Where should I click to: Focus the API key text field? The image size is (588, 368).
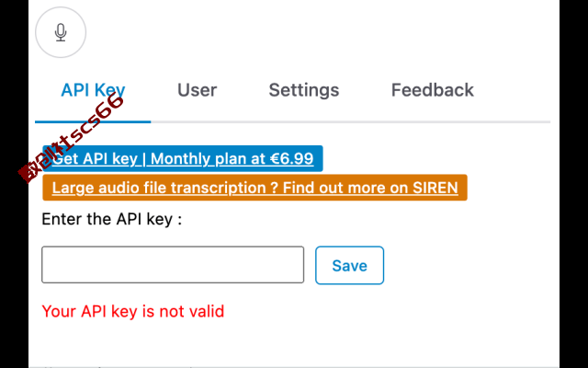click(x=173, y=265)
